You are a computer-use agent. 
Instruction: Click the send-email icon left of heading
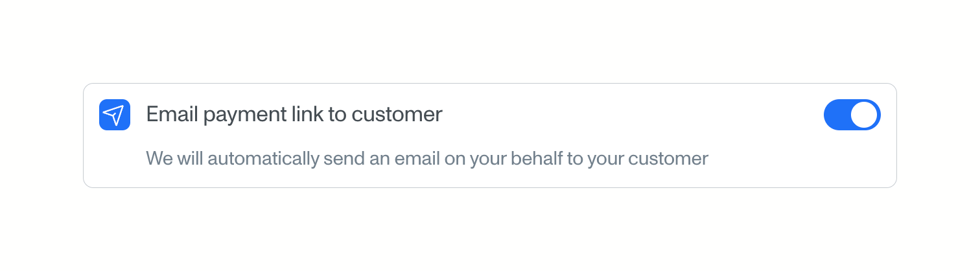click(x=115, y=115)
